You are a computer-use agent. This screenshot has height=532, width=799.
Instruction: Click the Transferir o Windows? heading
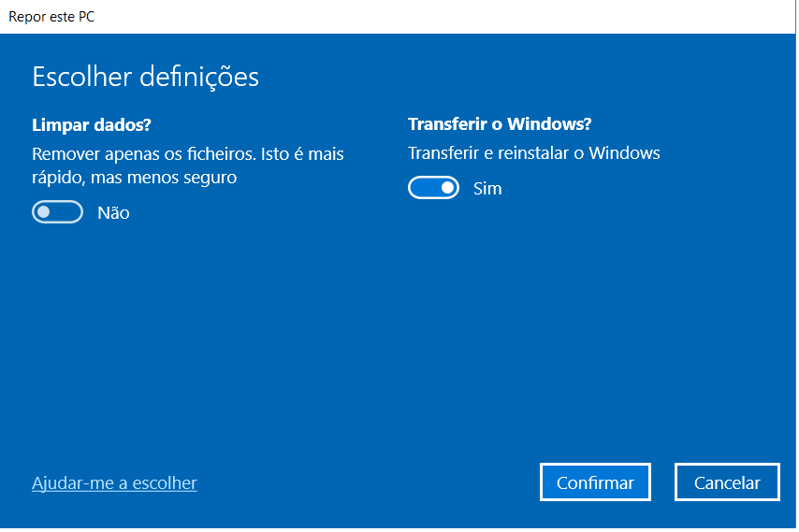500,123
